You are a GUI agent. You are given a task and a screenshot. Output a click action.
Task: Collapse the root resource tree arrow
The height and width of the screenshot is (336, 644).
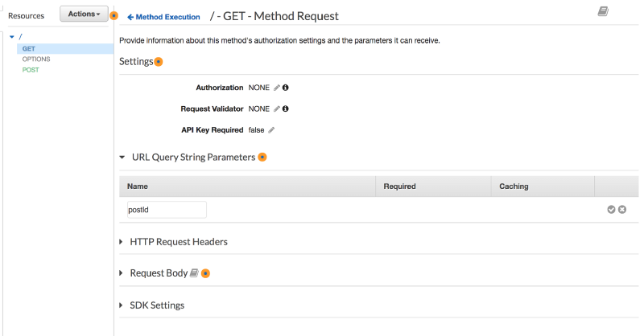pyautogui.click(x=12, y=37)
